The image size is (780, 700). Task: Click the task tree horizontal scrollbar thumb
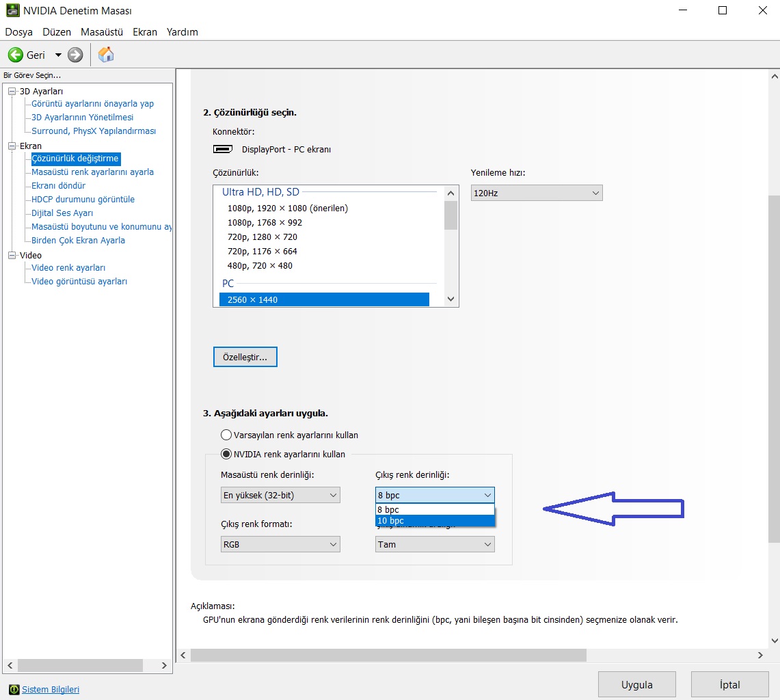tap(81, 665)
